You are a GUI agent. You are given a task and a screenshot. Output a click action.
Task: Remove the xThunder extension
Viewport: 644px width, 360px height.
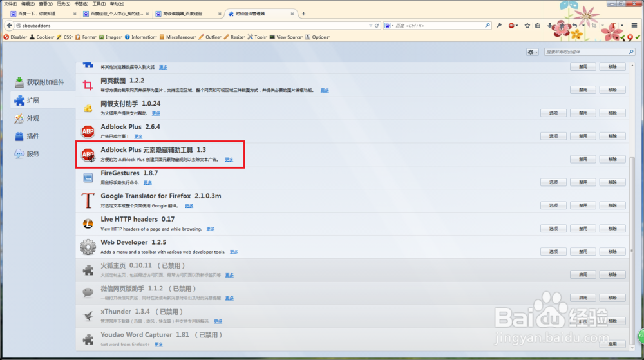pyautogui.click(x=612, y=321)
